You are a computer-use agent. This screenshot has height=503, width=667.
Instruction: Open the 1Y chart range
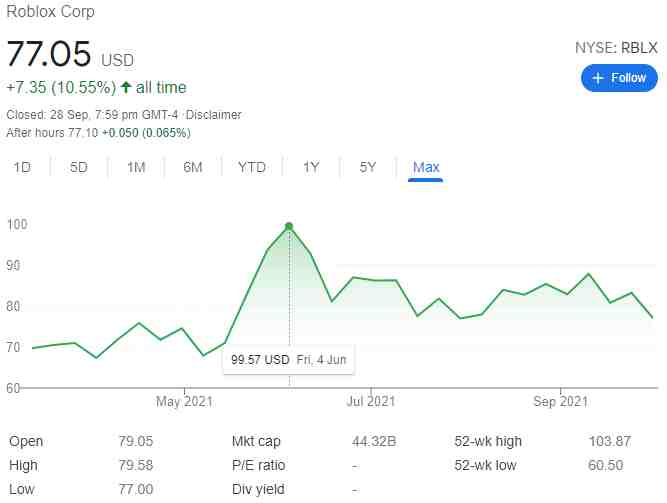point(311,167)
